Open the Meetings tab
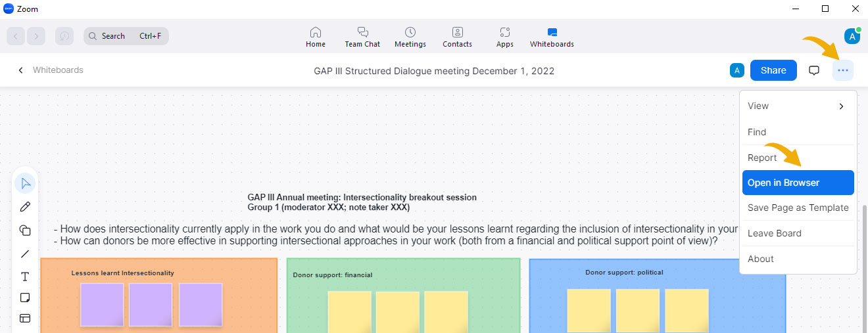 [x=410, y=37]
